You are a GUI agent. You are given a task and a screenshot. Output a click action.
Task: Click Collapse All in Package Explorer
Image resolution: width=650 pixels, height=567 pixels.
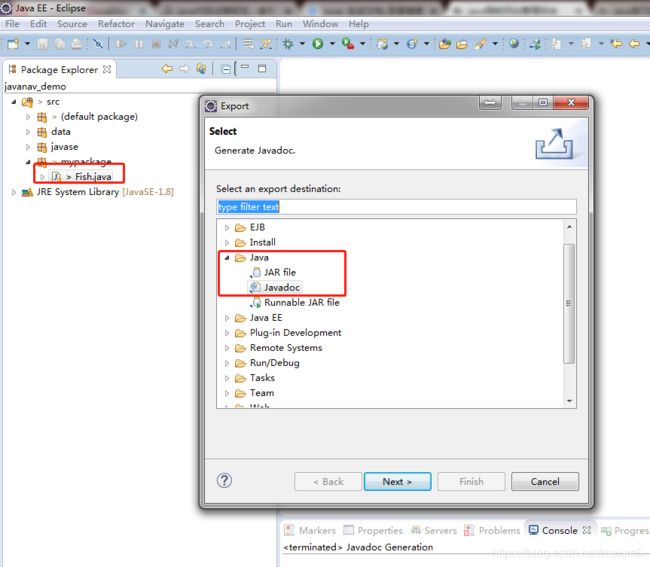(226, 69)
